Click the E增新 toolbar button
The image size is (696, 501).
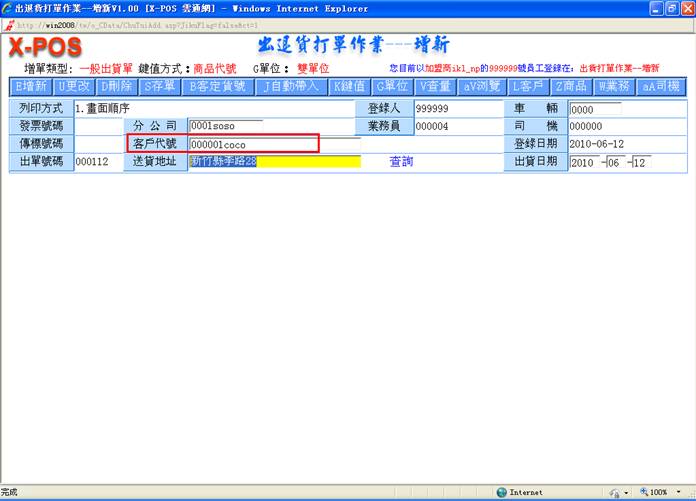pos(31,87)
